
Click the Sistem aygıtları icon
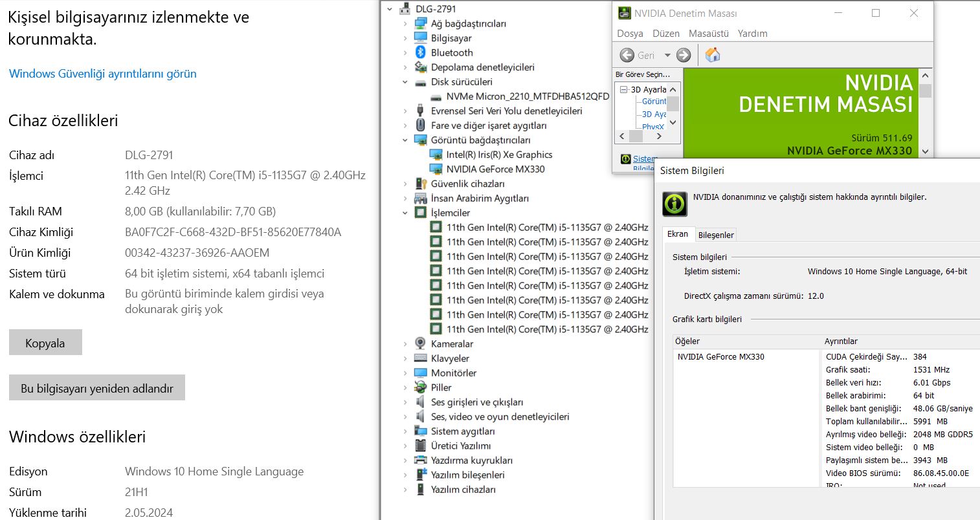click(421, 431)
